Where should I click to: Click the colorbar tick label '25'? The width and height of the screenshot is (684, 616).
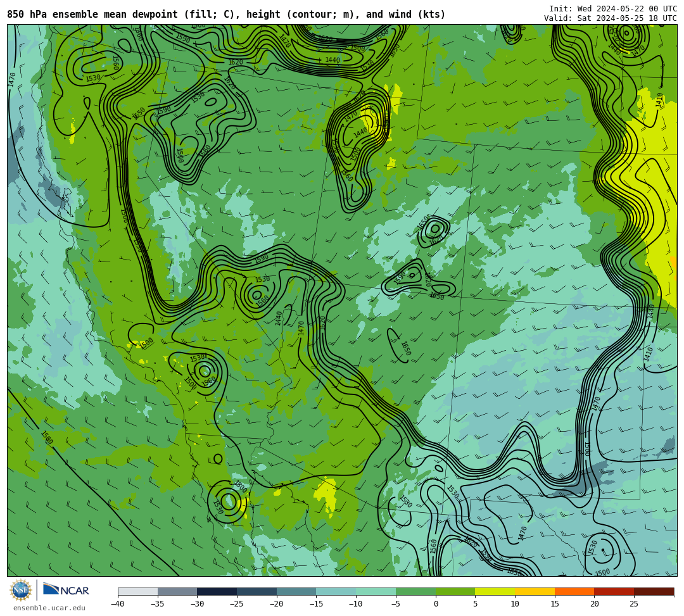(x=634, y=604)
